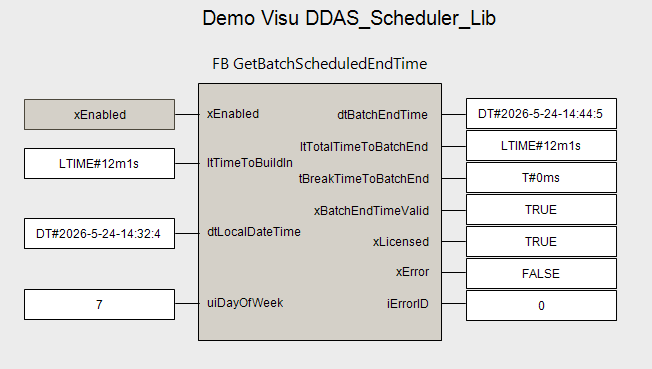Click the ltTimeToBuildIn pin label
652x369 pixels.
coord(250,163)
